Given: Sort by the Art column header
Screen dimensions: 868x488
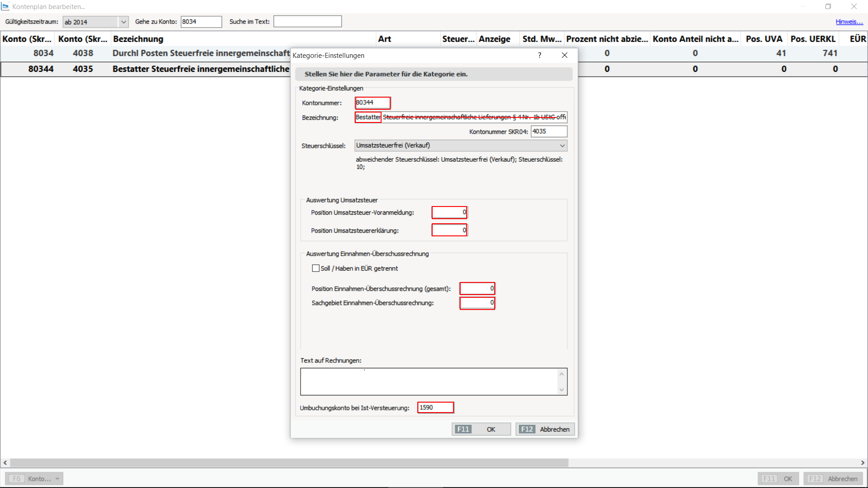Looking at the screenshot, I should click(x=408, y=39).
